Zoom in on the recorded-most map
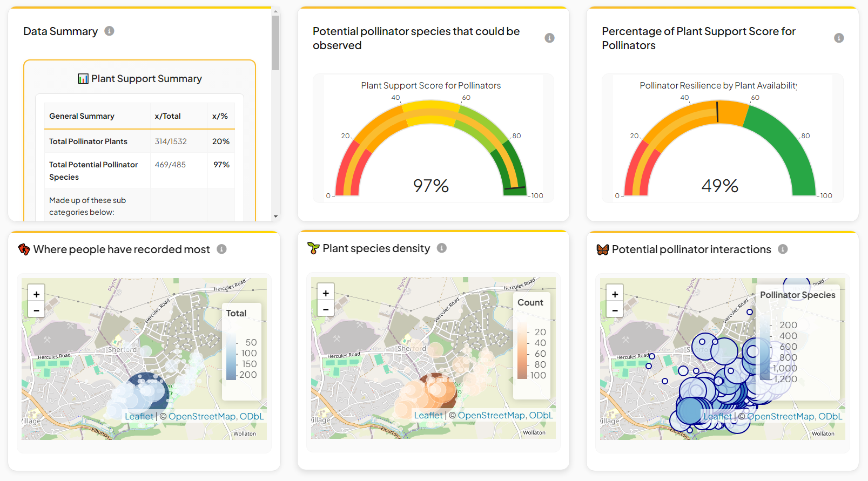This screenshot has width=868, height=481. (36, 294)
